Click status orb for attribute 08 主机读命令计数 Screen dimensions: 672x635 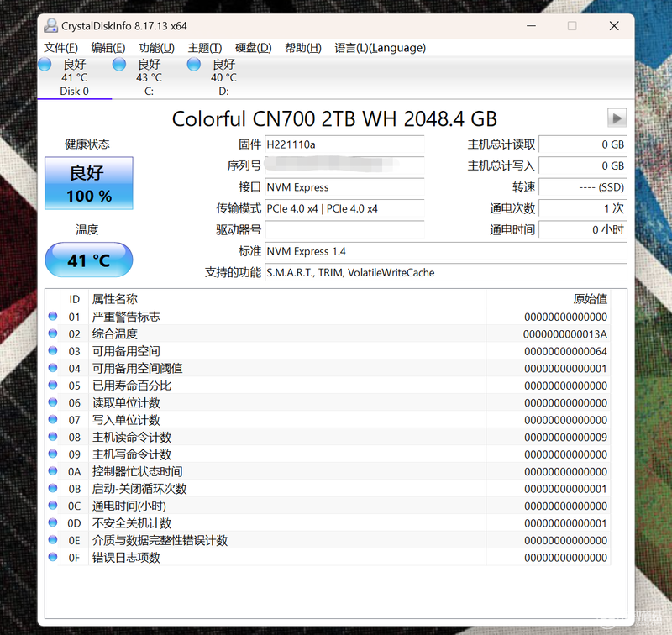pos(53,436)
